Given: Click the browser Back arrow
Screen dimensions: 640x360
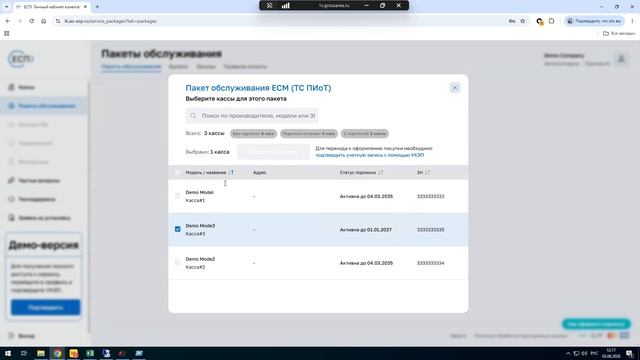Looking at the screenshot, I should (x=8, y=21).
